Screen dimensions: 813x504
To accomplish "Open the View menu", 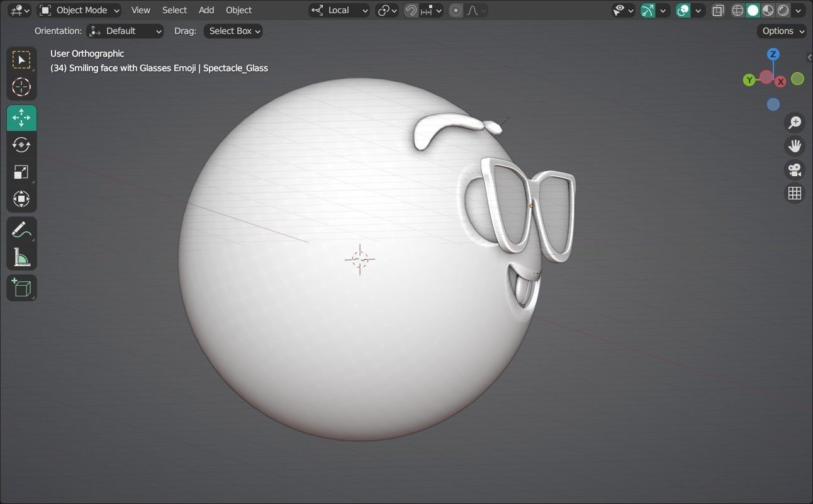I will 140,10.
